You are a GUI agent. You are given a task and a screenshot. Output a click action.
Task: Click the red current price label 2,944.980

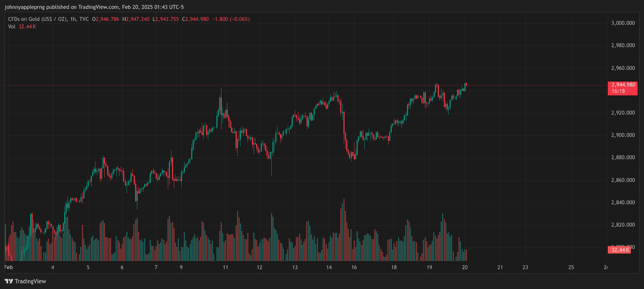tap(623, 85)
